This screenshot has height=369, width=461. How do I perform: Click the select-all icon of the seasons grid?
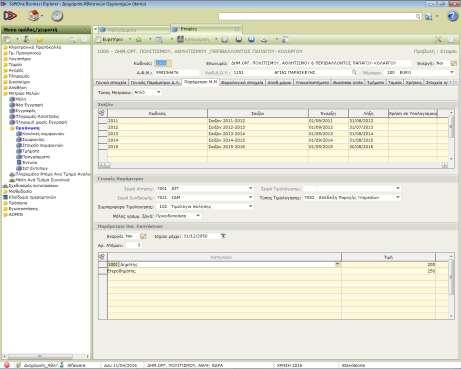[102, 113]
